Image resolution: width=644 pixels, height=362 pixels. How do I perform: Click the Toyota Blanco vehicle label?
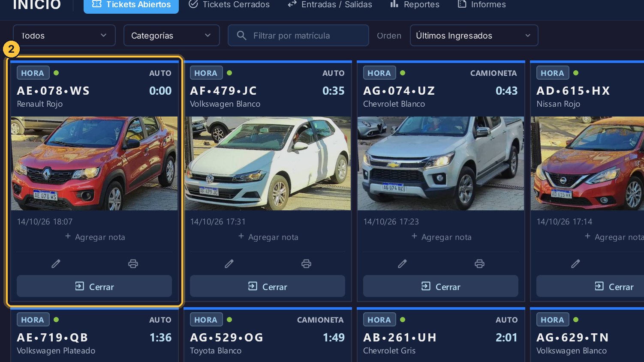coord(216,350)
